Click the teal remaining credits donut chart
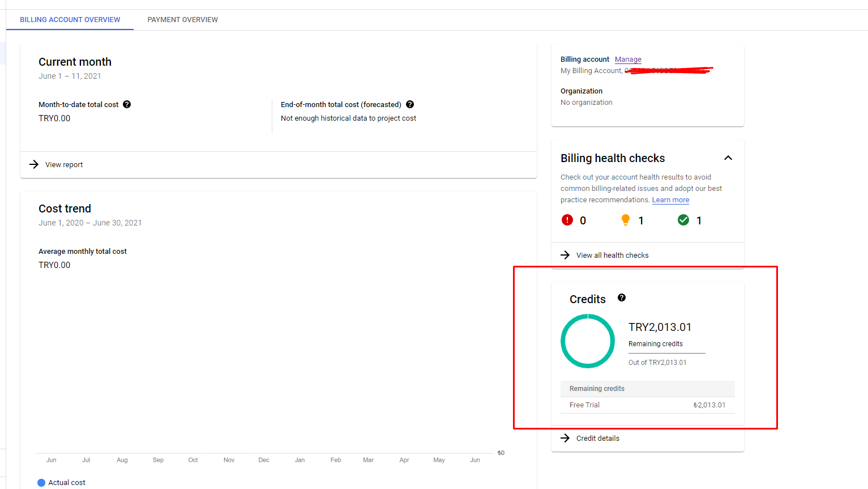 click(x=588, y=341)
